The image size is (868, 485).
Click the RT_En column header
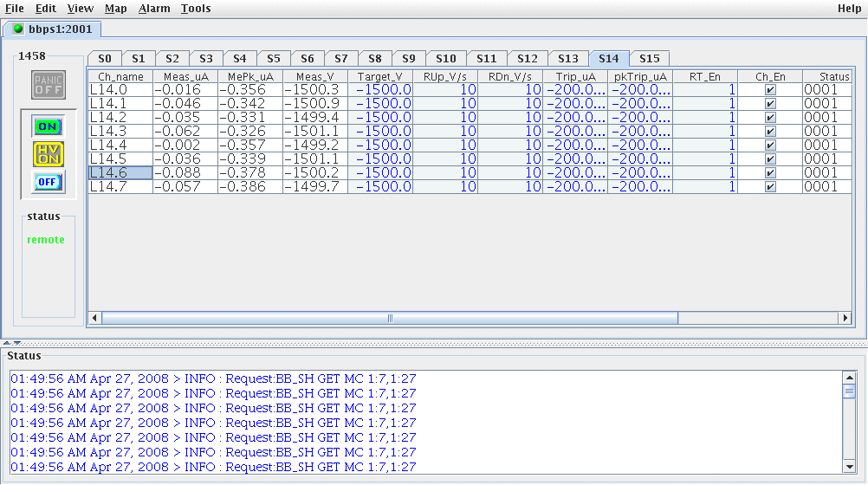(705, 76)
